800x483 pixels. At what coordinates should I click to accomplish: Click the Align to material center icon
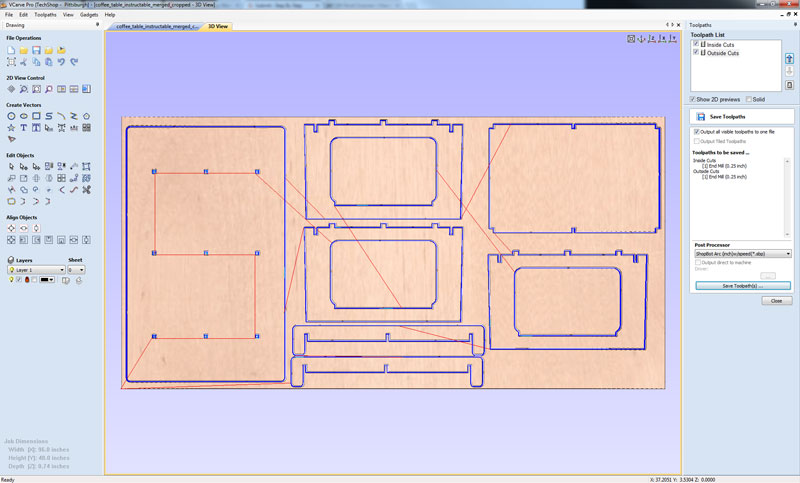11,228
